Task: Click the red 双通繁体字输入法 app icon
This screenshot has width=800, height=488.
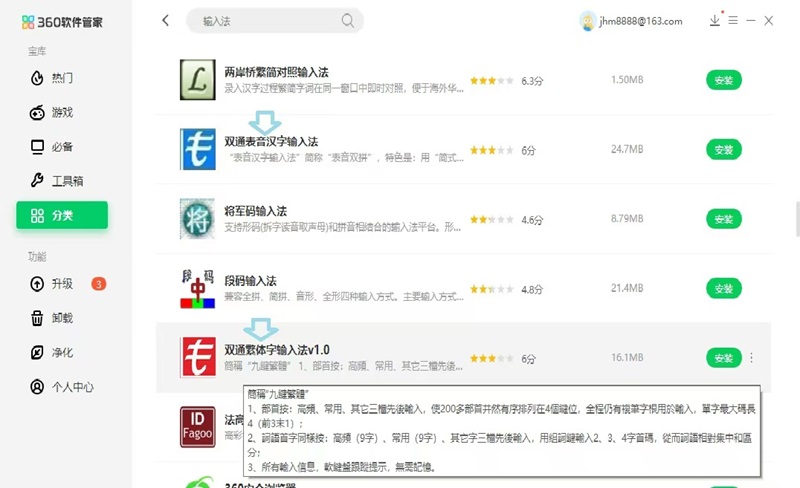Action: coord(197,357)
